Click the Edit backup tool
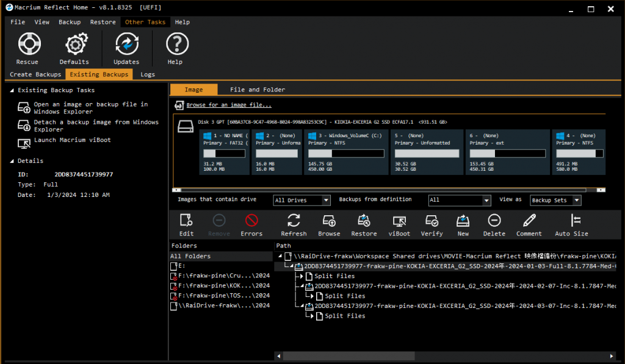The width and height of the screenshot is (625, 364). [x=186, y=226]
